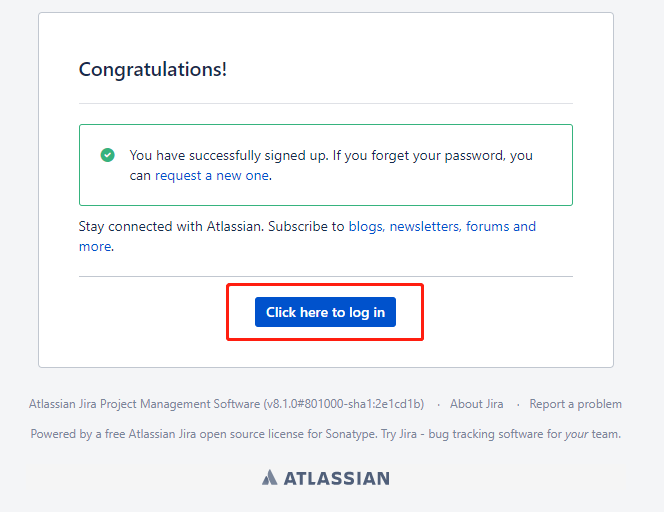Click version string "v8.1.0#801000-sha1:2e1cd1b"
Image resolution: width=664 pixels, height=512 pixels.
point(344,404)
